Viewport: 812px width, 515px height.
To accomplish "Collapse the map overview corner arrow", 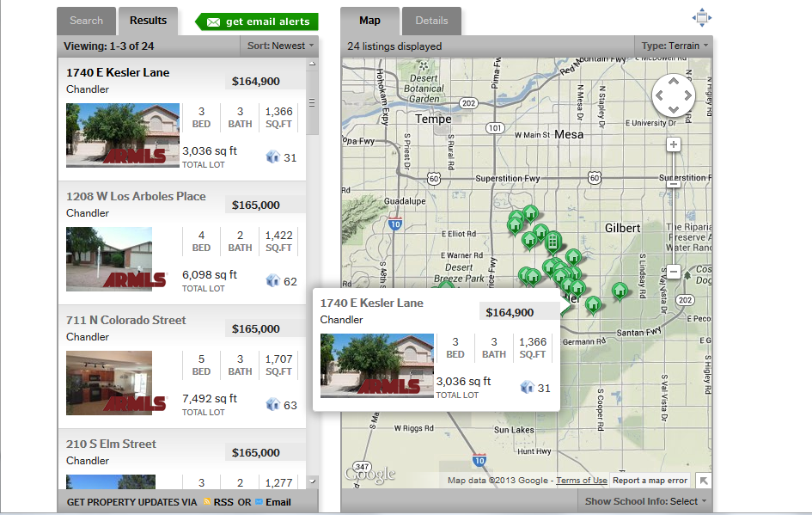I will [x=703, y=481].
